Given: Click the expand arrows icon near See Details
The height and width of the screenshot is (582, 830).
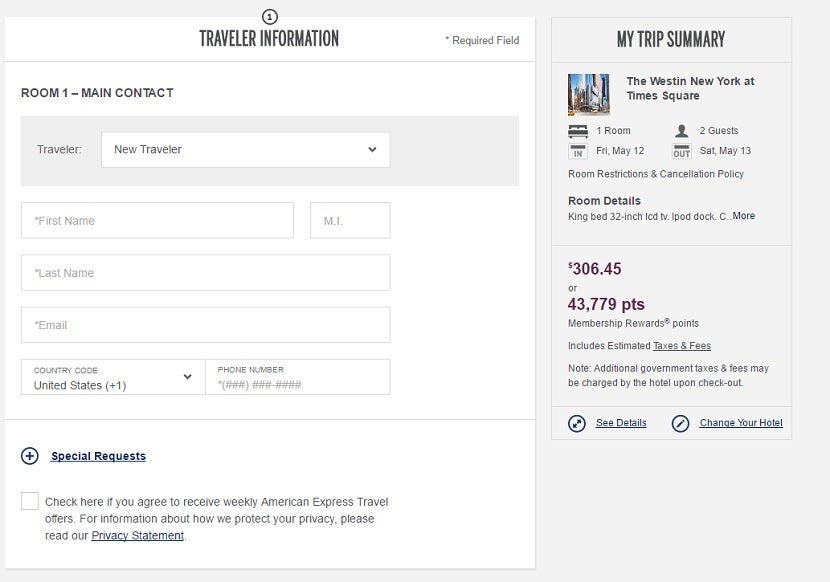Looking at the screenshot, I should pyautogui.click(x=577, y=423).
